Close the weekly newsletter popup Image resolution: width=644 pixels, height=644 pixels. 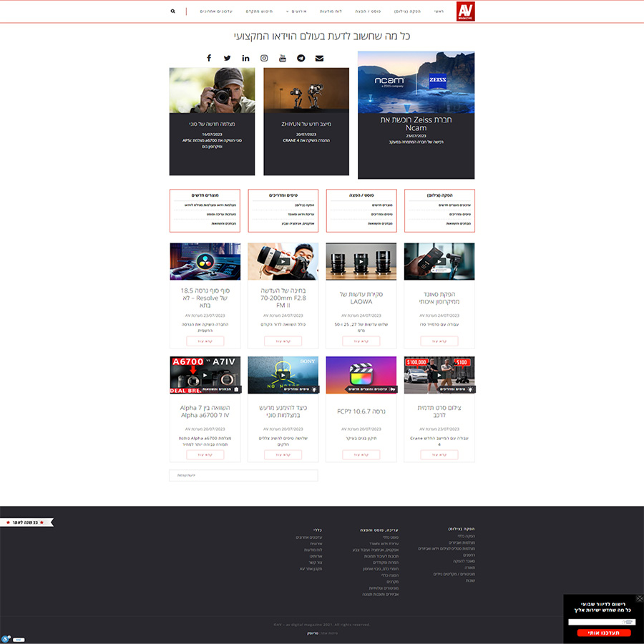point(640,598)
